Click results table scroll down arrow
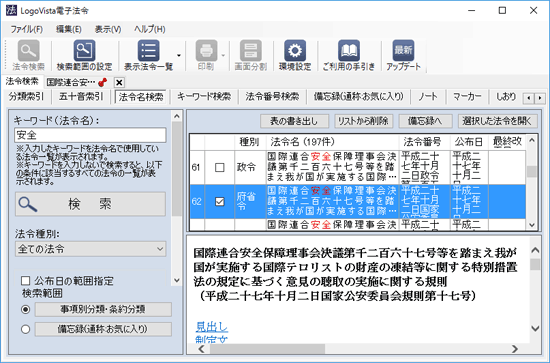550x363 pixels. pyautogui.click(x=532, y=225)
